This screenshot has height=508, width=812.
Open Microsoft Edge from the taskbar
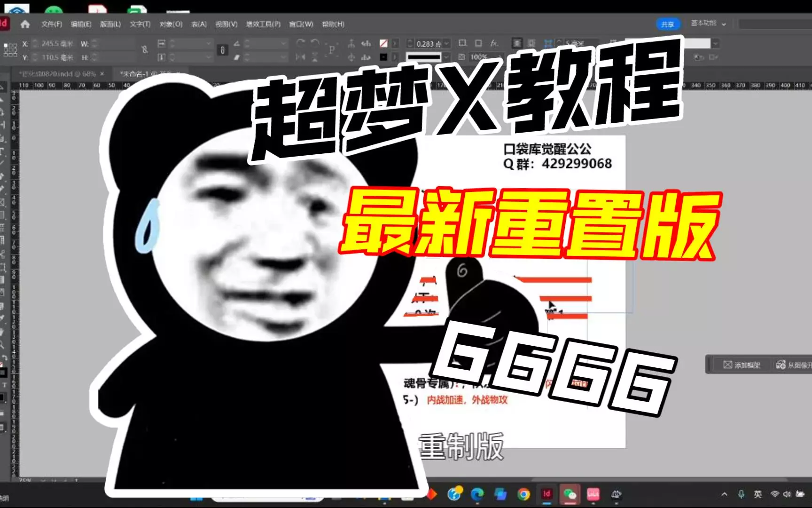(x=477, y=494)
